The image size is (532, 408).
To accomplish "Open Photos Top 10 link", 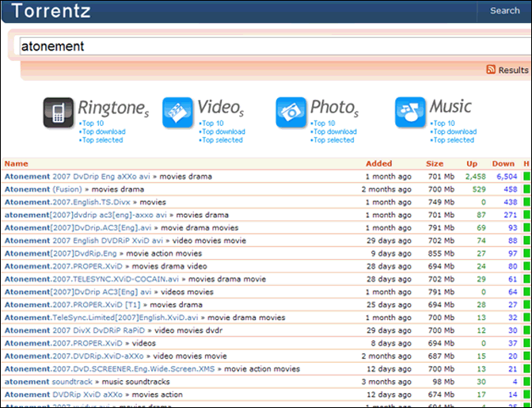I will pos(324,124).
